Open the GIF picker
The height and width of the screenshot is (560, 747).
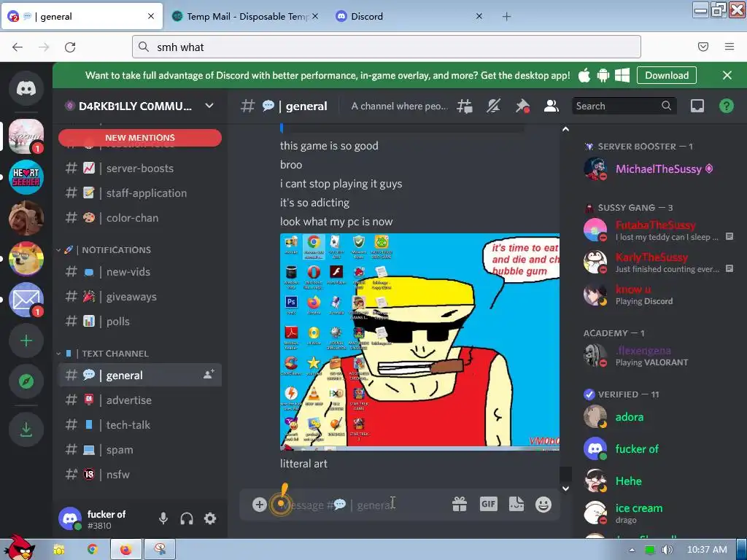488,504
